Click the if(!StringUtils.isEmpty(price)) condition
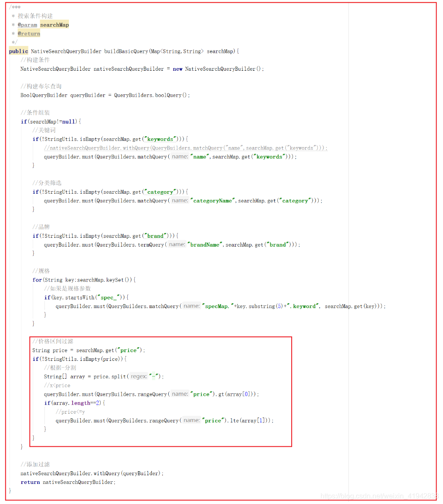Image resolution: width=443 pixels, height=504 pixels. tap(79, 359)
